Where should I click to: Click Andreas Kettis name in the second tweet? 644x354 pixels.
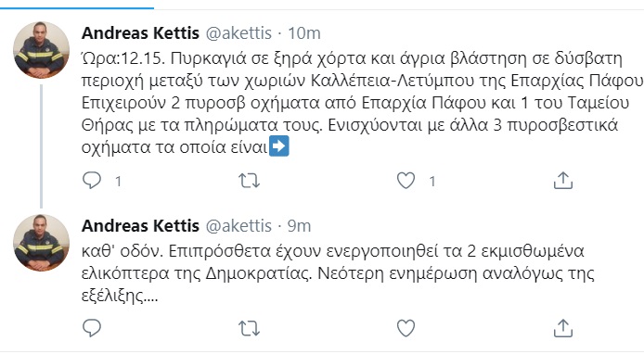click(x=140, y=225)
